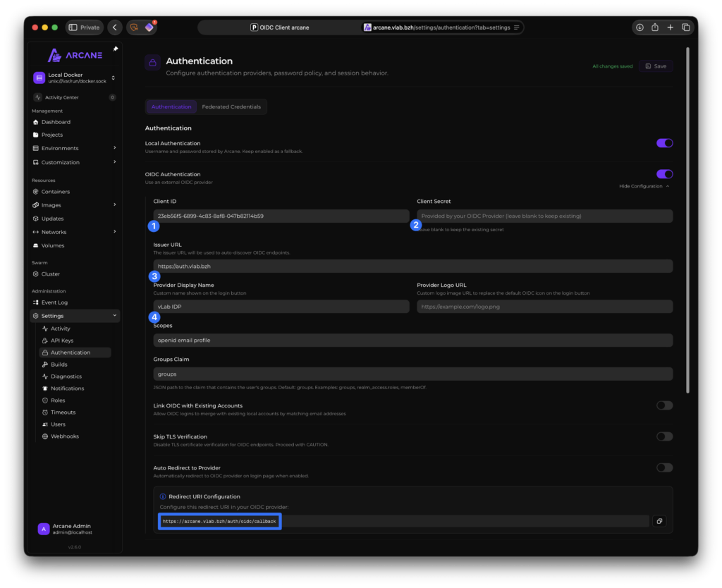
Task: Click the browser share icon
Action: 655,27
